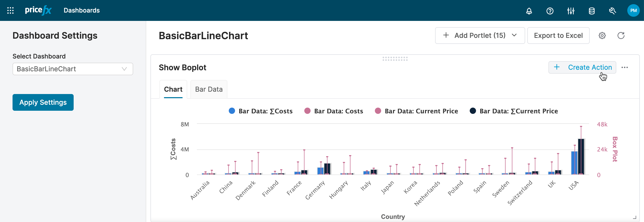Click the notifications bell icon
The height and width of the screenshot is (222, 644).
coord(529,11)
